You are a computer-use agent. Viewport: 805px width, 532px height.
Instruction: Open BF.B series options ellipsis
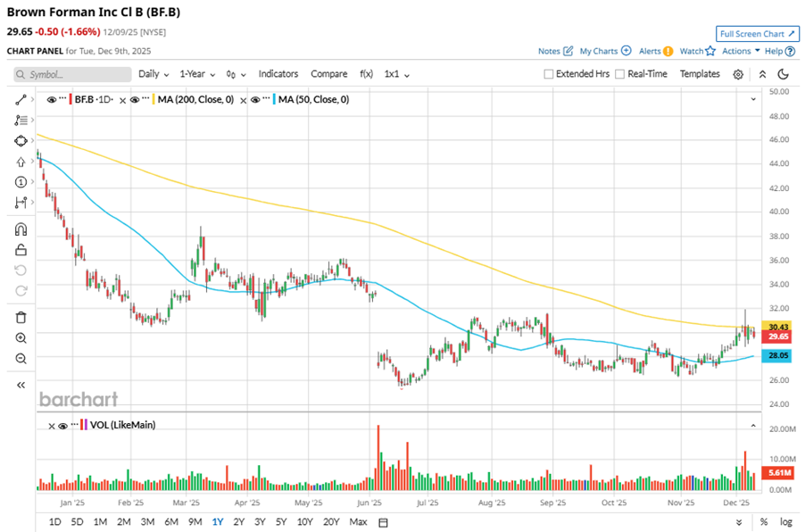(x=62, y=98)
